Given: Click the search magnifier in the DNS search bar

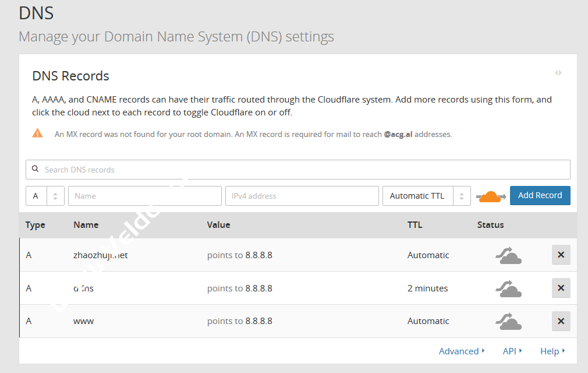Looking at the screenshot, I should tap(36, 169).
